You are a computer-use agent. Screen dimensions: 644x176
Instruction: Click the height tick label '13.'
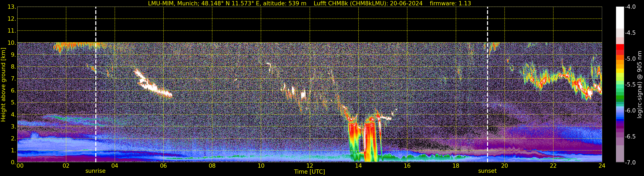[x=12, y=7]
